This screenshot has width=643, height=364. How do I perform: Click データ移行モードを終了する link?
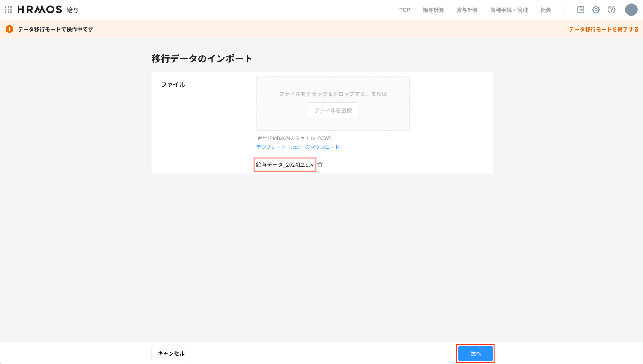pos(603,29)
